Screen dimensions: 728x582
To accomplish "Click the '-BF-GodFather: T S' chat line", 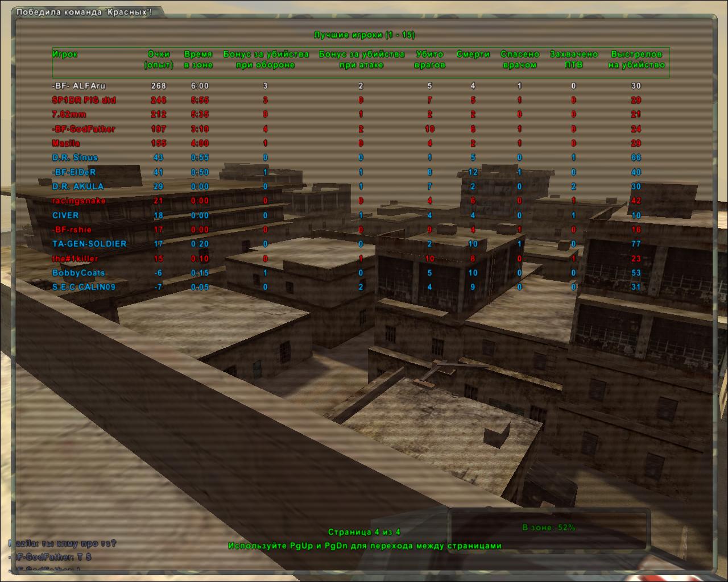I will point(51,557).
